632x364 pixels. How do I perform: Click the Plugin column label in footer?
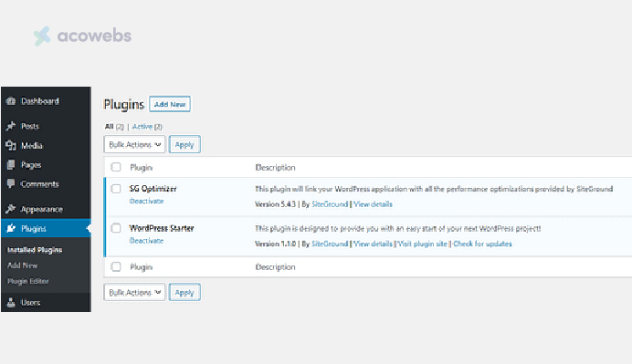click(x=141, y=266)
